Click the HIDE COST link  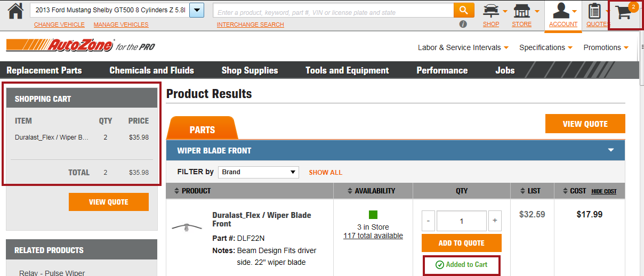click(604, 191)
